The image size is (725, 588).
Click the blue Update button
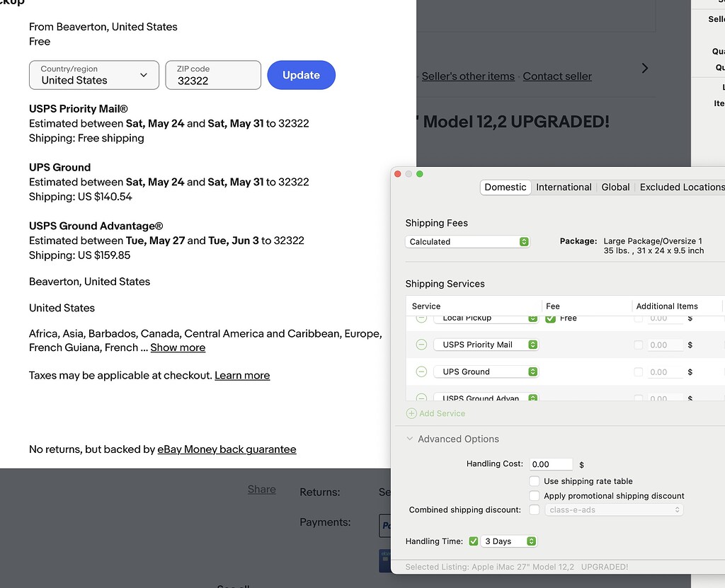coord(301,75)
